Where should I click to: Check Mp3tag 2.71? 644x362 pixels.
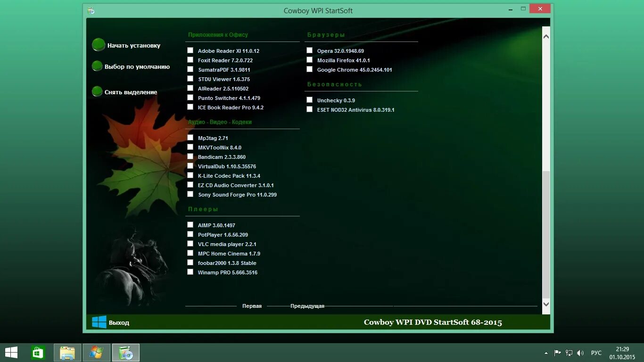[190, 138]
